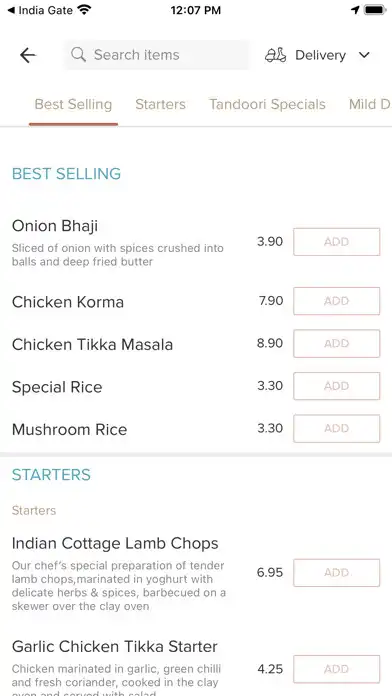Add Special Rice to order
Screen dimensions: 392x696
click(x=337, y=386)
